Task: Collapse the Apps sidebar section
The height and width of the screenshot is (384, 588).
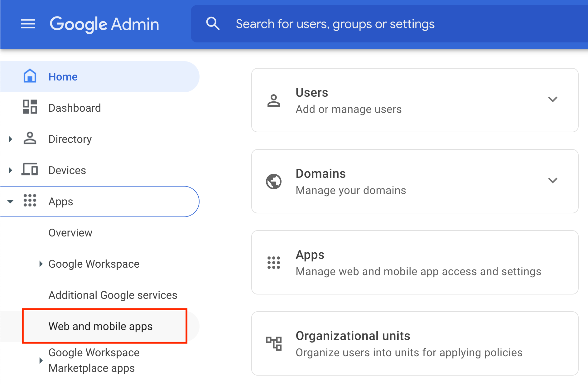Action: tap(10, 201)
